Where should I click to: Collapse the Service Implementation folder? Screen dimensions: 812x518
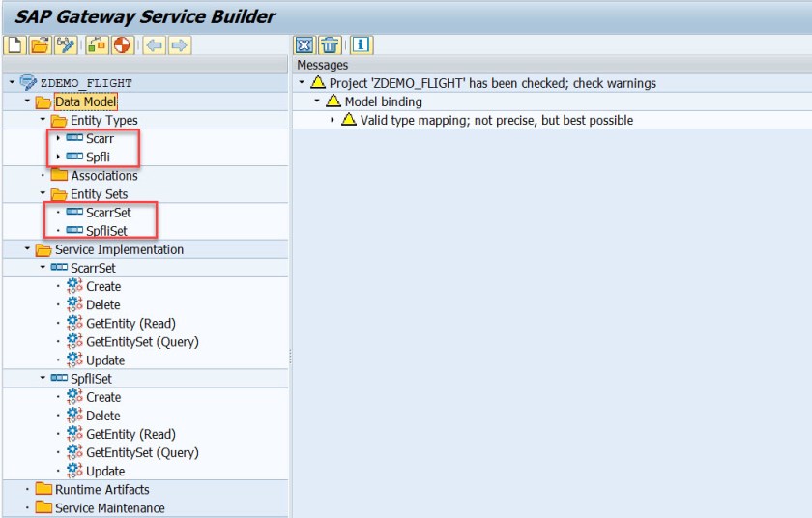[x=27, y=249]
